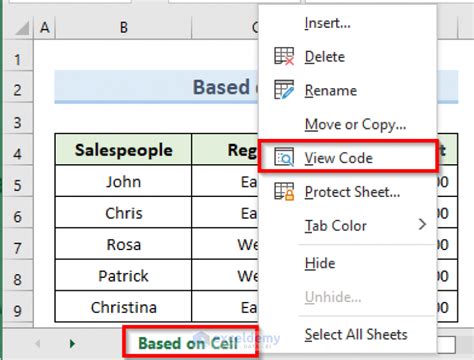This screenshot has height=360, width=474.
Task: Click the Delete sheet icon
Action: [284, 56]
